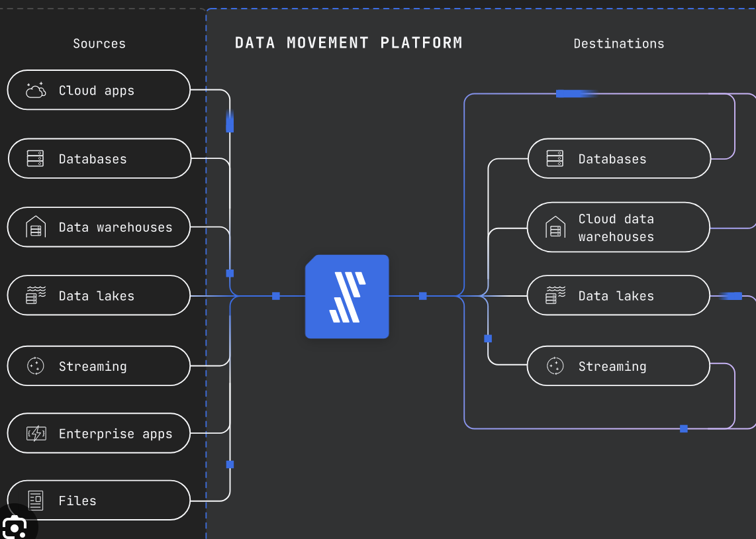756x539 pixels.
Task: Click the server icon in Destinations Databases
Action: [555, 159]
